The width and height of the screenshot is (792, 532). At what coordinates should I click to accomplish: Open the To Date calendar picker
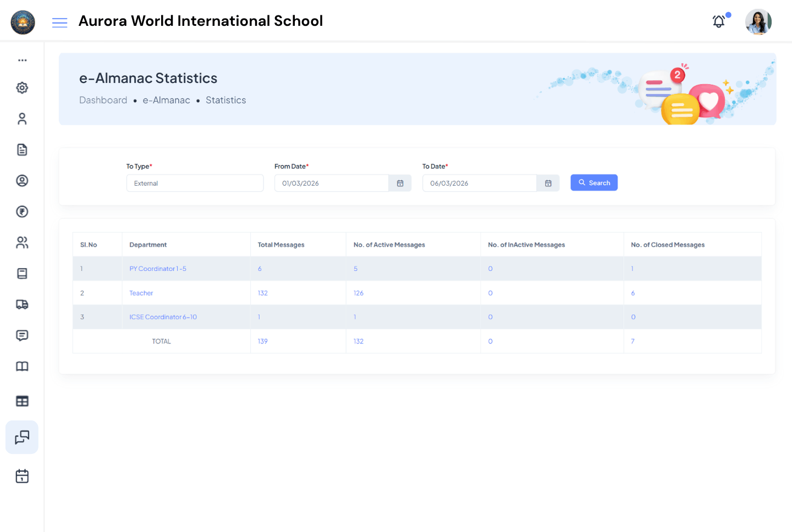pos(548,183)
